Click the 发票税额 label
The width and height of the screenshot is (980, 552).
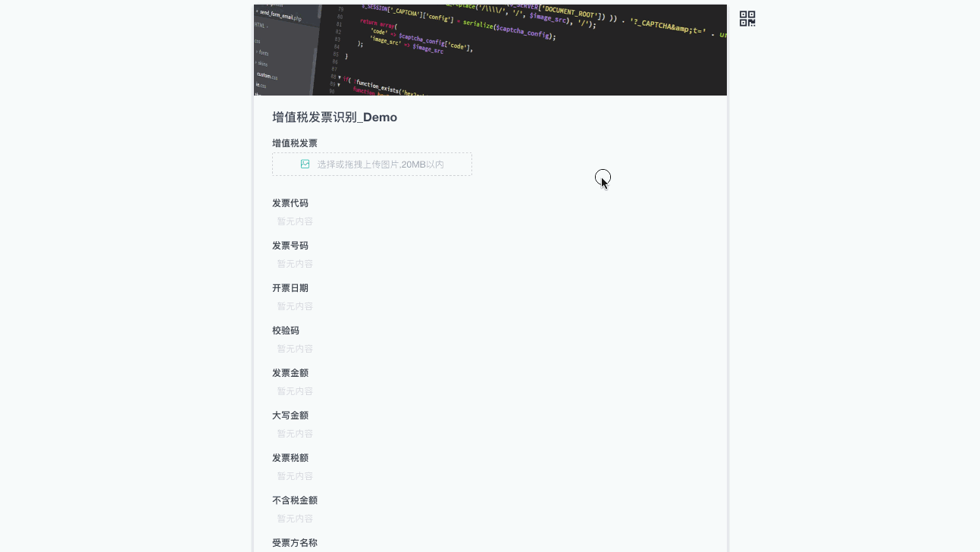coord(290,458)
